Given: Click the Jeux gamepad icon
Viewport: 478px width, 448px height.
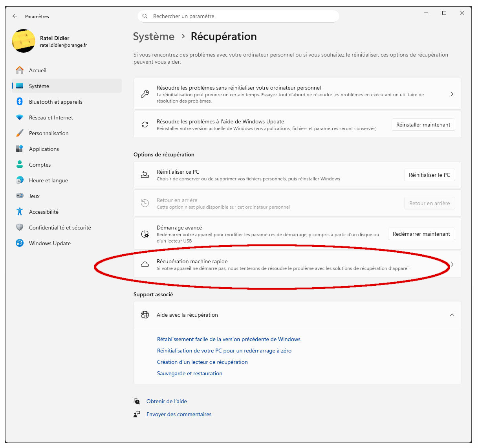Looking at the screenshot, I should [20, 196].
